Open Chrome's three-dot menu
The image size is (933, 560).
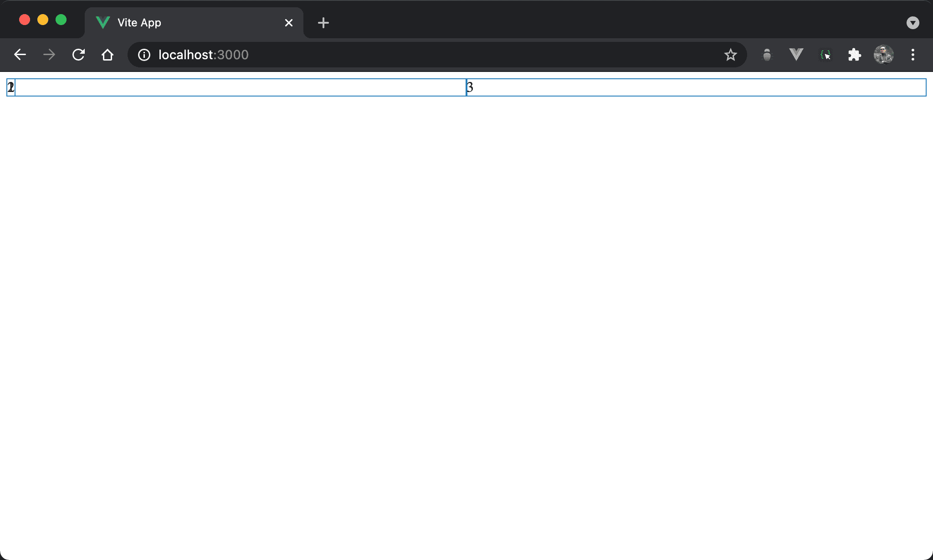tap(912, 55)
